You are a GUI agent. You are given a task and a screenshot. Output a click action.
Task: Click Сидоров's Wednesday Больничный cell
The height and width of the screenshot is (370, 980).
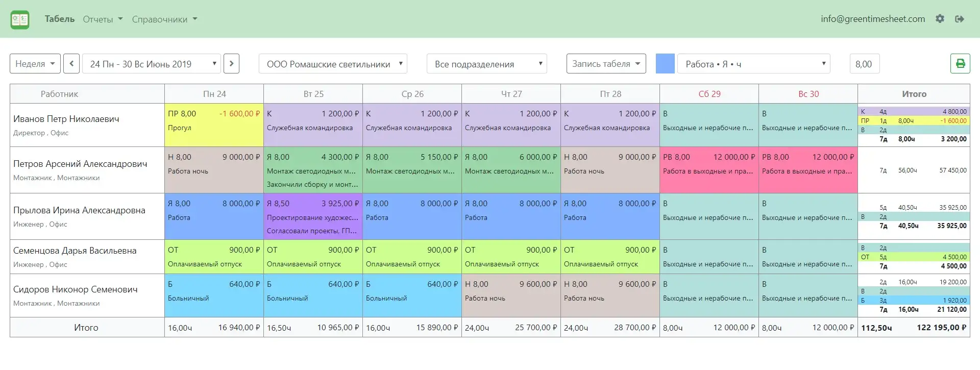(412, 295)
